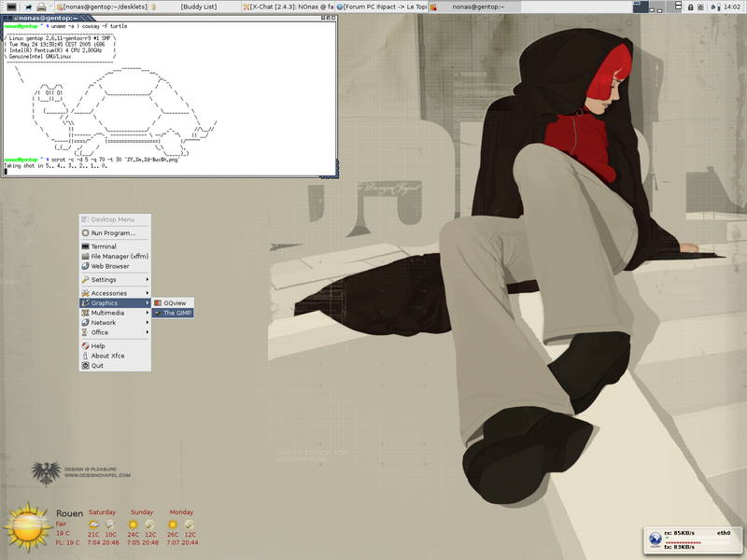This screenshot has width=747, height=560.
Task: Click the Monday forecast heading
Action: point(181,511)
